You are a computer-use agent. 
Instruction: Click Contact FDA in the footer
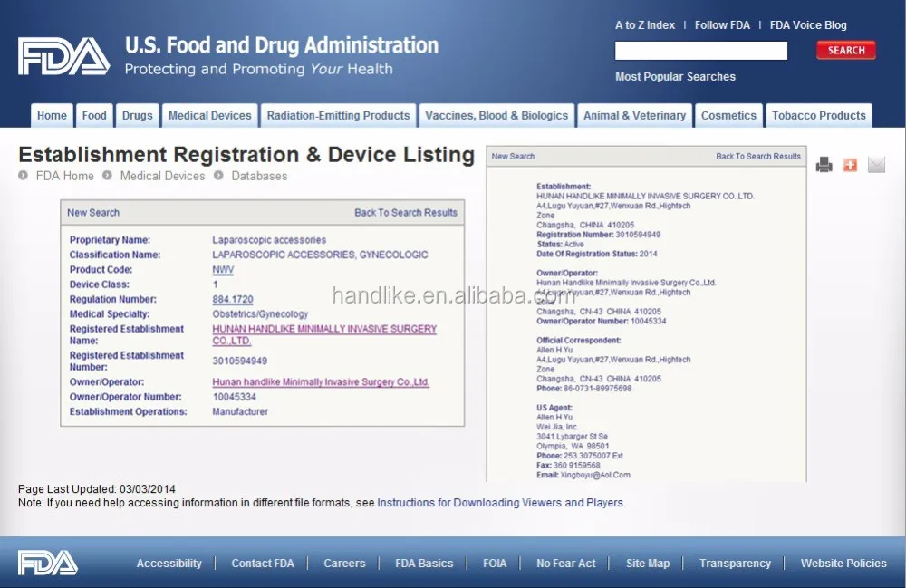pos(263,564)
